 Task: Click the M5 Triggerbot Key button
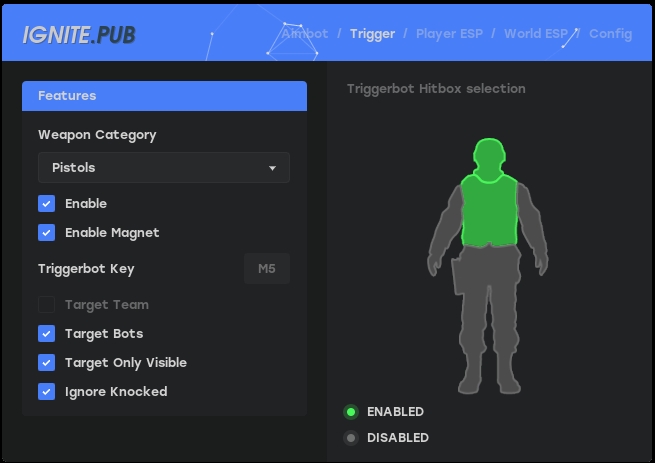coord(267,269)
